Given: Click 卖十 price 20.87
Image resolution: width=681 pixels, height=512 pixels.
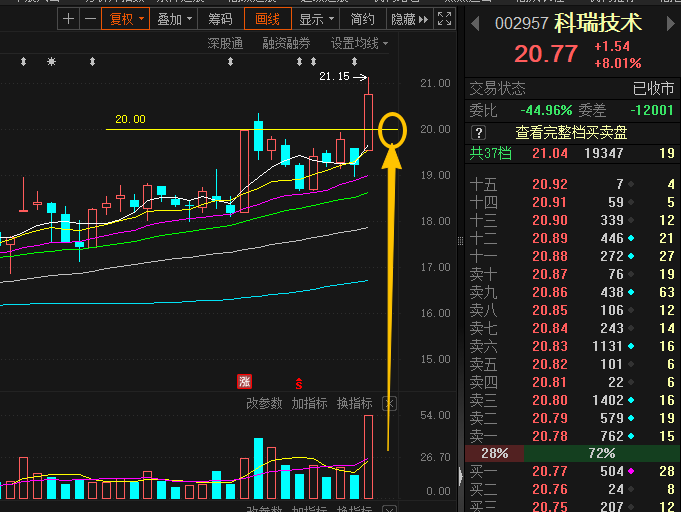Looking at the screenshot, I should pyautogui.click(x=550, y=274).
